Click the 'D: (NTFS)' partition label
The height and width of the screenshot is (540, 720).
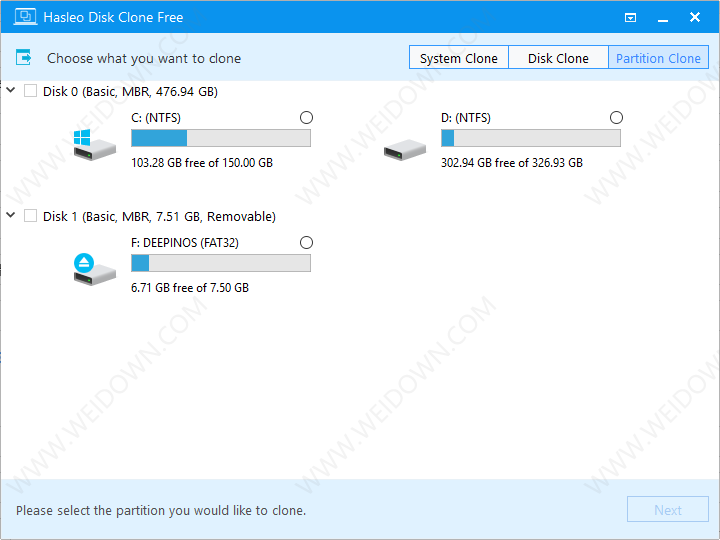point(466,118)
